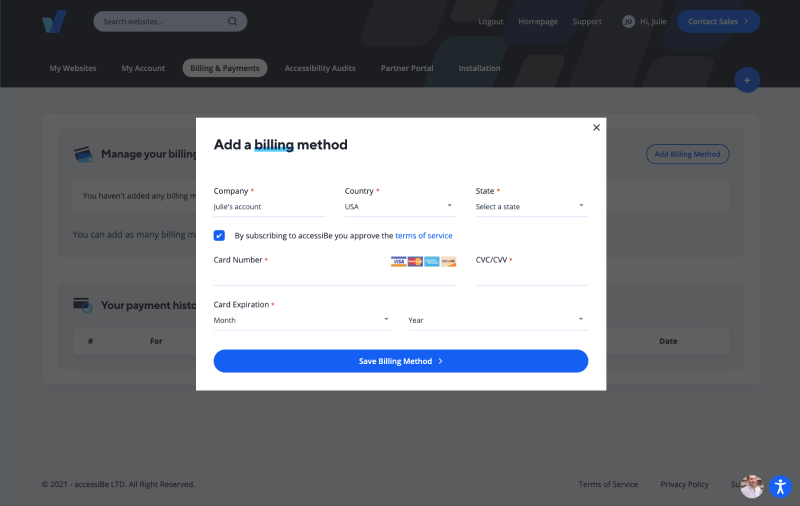Open the accessibility widget icon
The width and height of the screenshot is (800, 506).
click(x=780, y=486)
